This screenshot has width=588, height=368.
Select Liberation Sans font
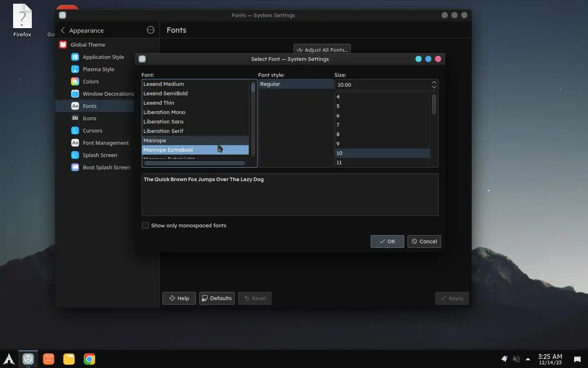(195, 121)
